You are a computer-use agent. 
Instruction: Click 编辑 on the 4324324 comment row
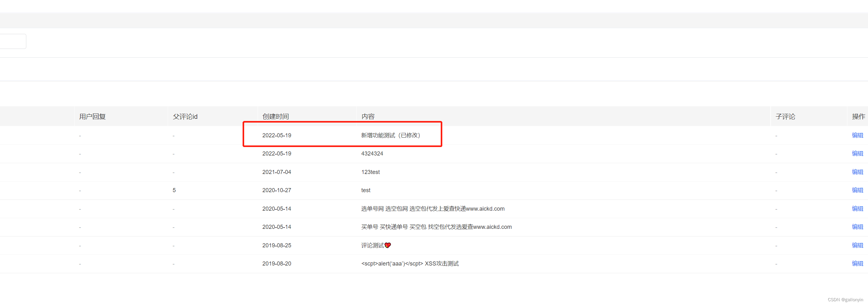click(x=858, y=154)
